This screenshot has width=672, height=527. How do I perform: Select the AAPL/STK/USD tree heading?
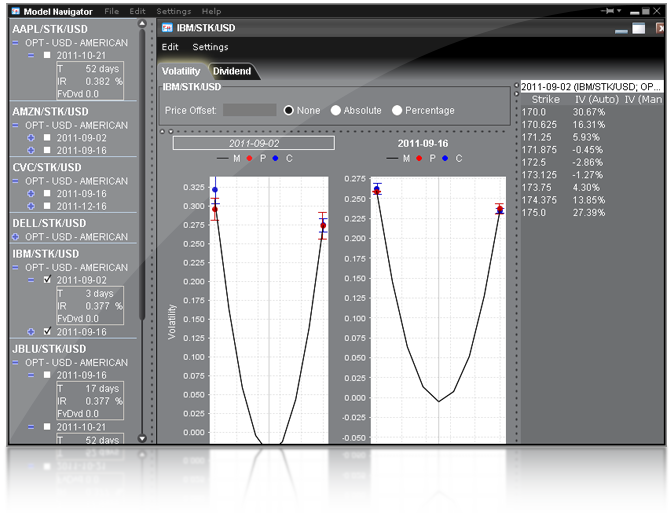tap(50, 29)
